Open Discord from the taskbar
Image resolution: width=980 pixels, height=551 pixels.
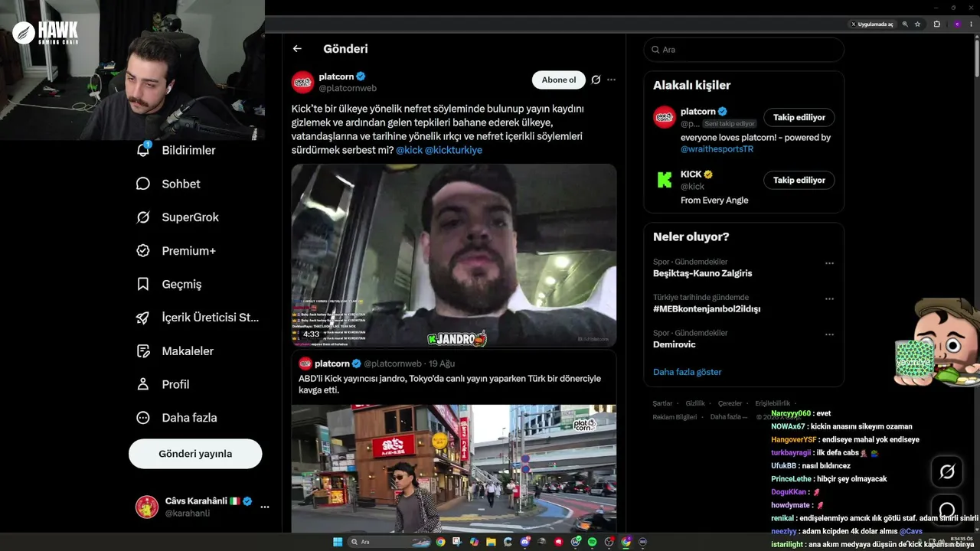click(x=524, y=542)
